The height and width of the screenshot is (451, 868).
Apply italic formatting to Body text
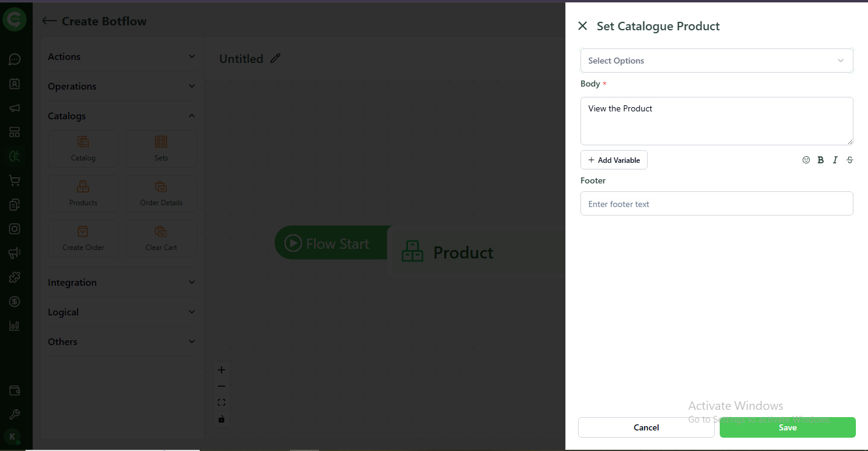click(835, 160)
